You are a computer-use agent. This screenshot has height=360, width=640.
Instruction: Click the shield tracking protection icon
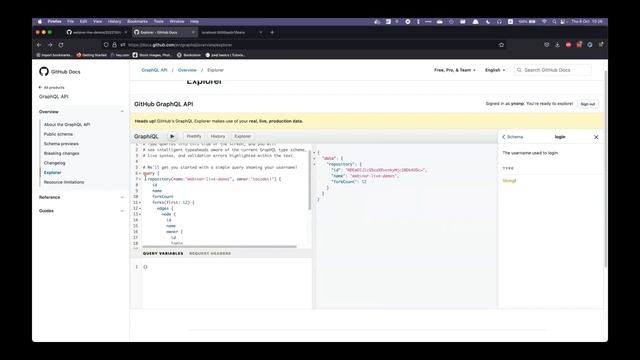pos(106,45)
